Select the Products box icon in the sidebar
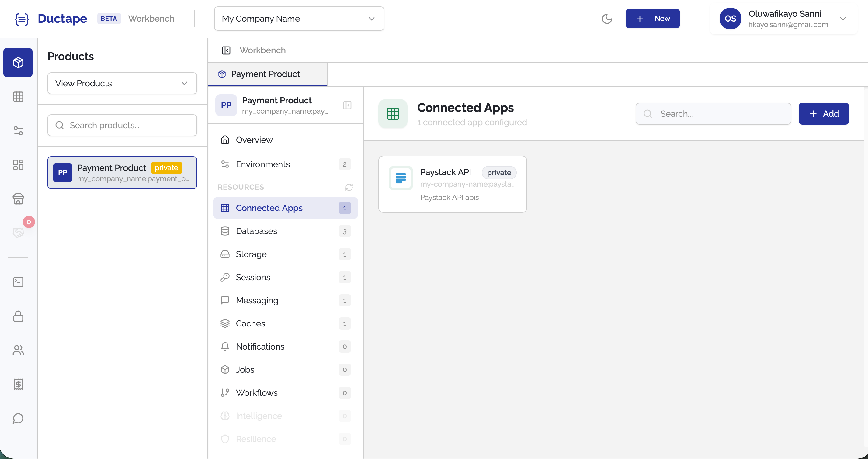Screen dimensions: 868x459 click(x=18, y=62)
